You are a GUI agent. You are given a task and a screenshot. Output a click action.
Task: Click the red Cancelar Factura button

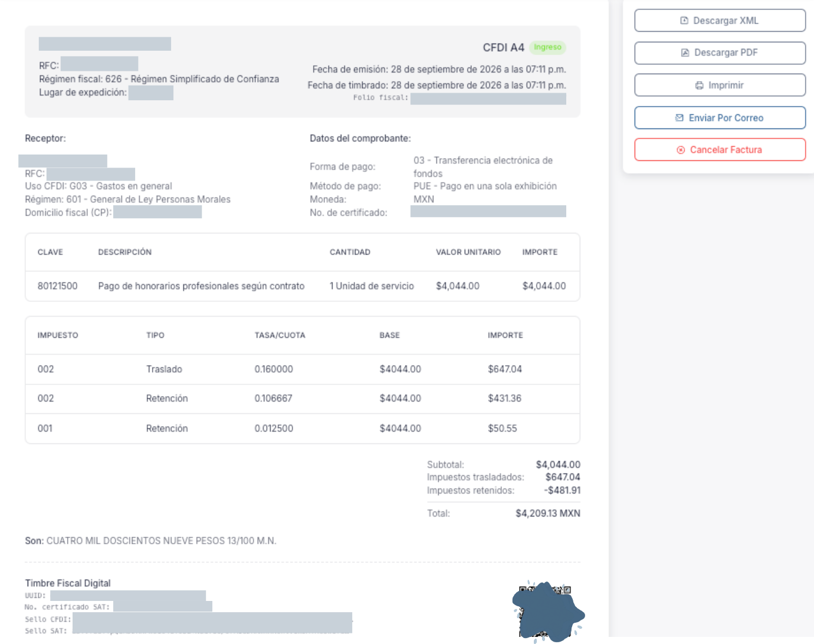(720, 150)
